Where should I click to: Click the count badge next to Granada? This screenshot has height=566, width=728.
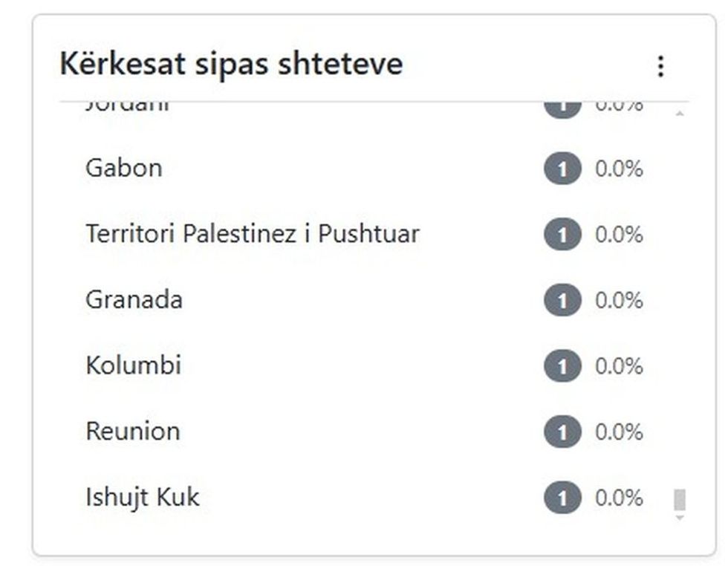coord(562,300)
